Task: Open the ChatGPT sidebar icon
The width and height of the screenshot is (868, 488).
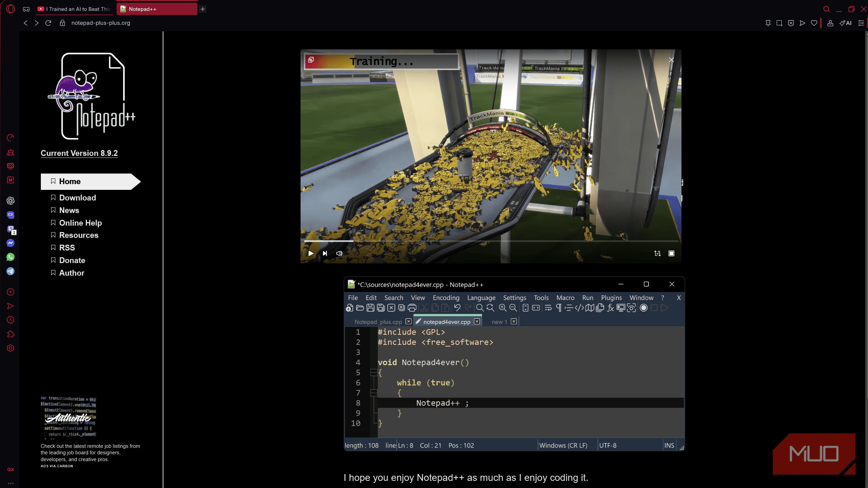Action: (x=11, y=200)
